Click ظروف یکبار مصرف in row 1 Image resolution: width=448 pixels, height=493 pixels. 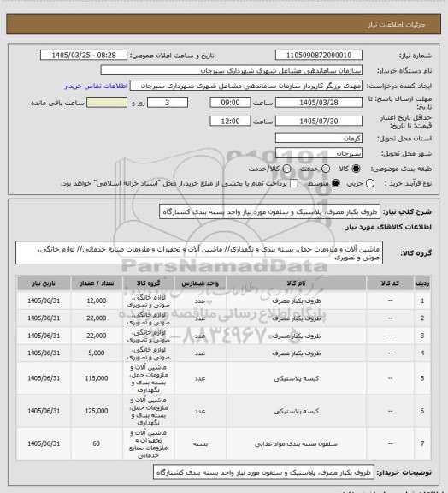click(297, 301)
